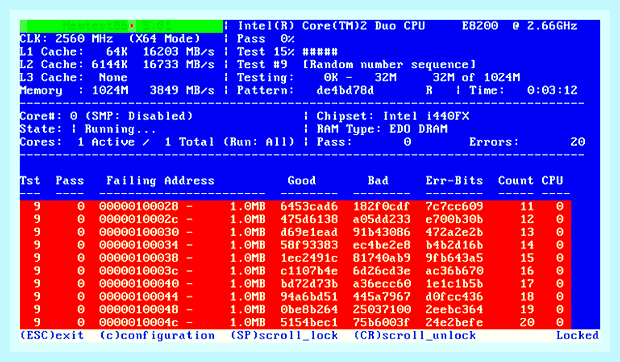Image resolution: width=620 pixels, height=362 pixels.
Task: Select the Pattern value de4bd78d
Action: (x=345, y=90)
